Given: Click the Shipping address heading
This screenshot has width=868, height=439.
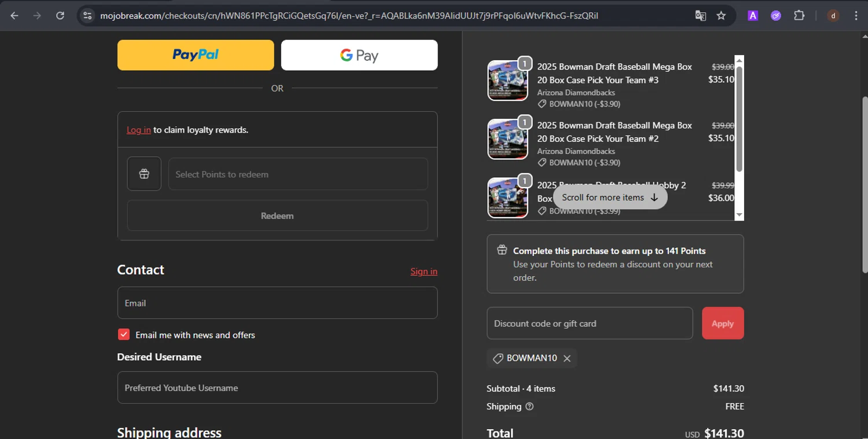Looking at the screenshot, I should click(x=169, y=433).
